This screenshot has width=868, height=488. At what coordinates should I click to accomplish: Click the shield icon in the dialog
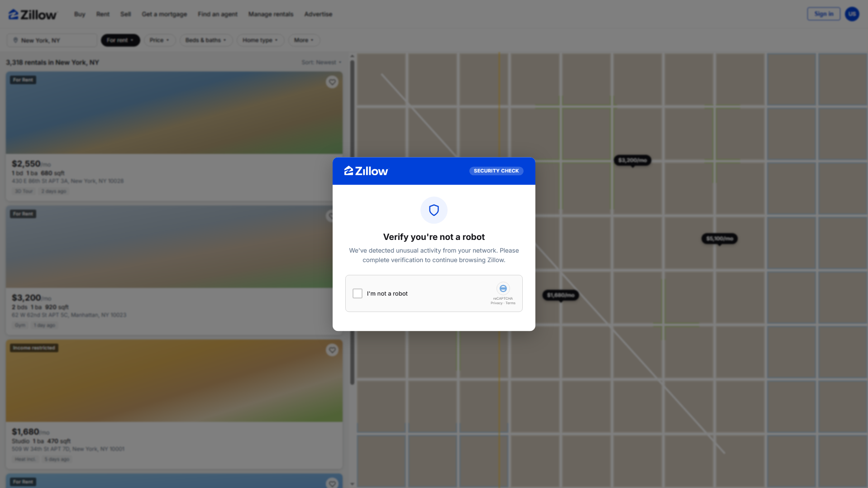tap(434, 210)
